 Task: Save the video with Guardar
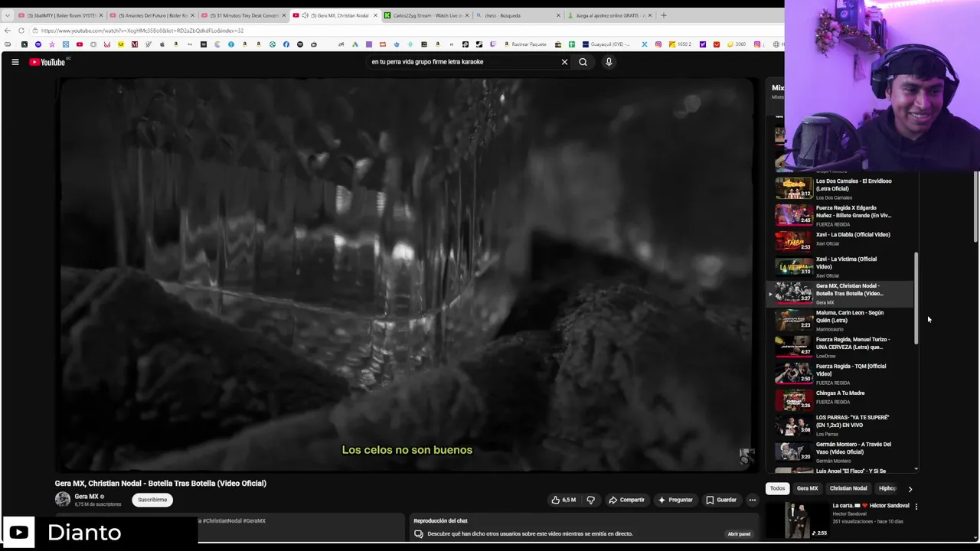coord(721,500)
